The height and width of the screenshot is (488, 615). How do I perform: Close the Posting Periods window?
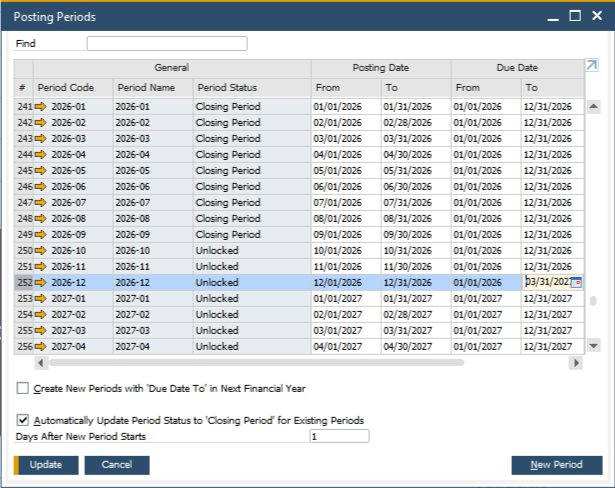597,16
